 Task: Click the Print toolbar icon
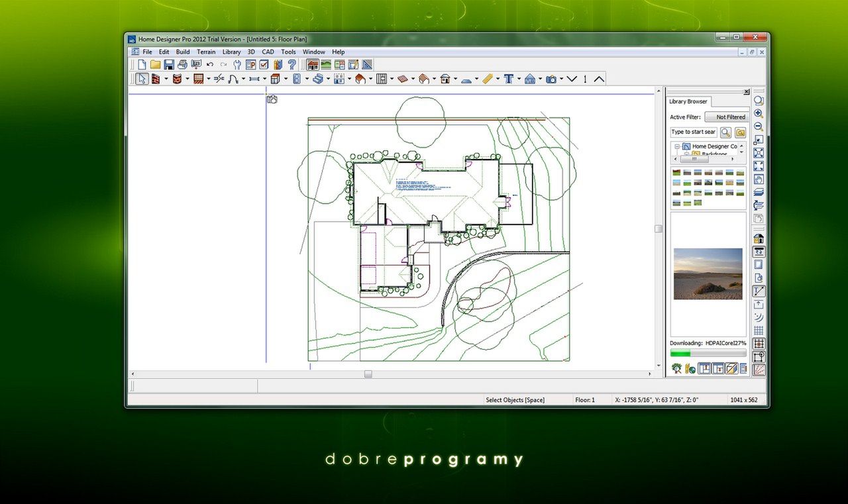182,64
